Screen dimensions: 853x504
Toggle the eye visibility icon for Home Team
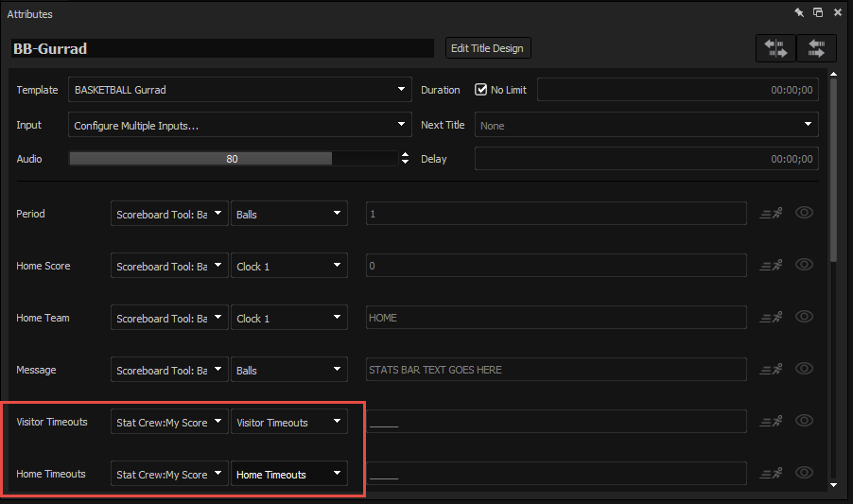coord(804,318)
